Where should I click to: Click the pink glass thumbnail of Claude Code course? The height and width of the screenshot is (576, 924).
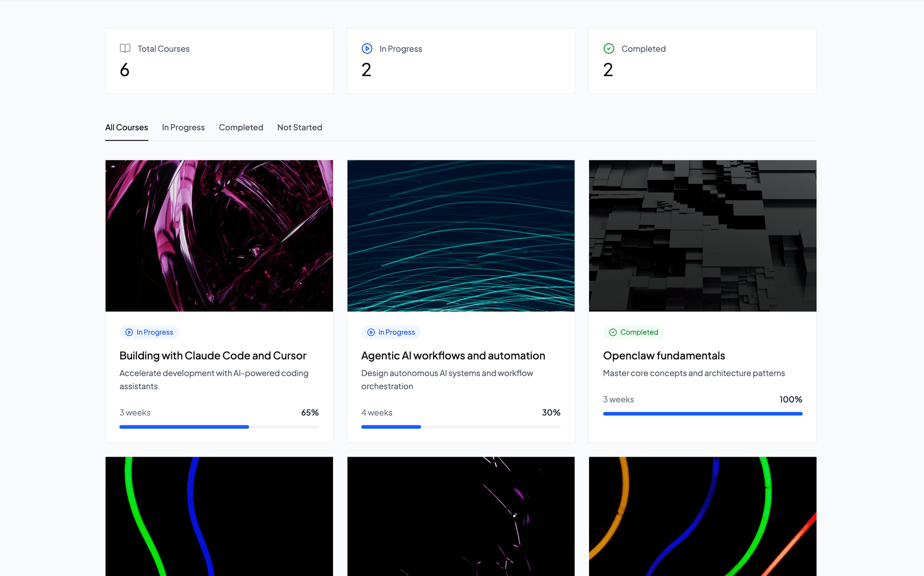(219, 236)
